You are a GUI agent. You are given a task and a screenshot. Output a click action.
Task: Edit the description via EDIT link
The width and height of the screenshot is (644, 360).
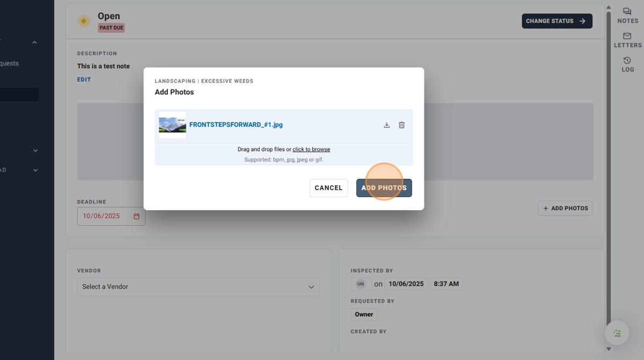point(84,80)
